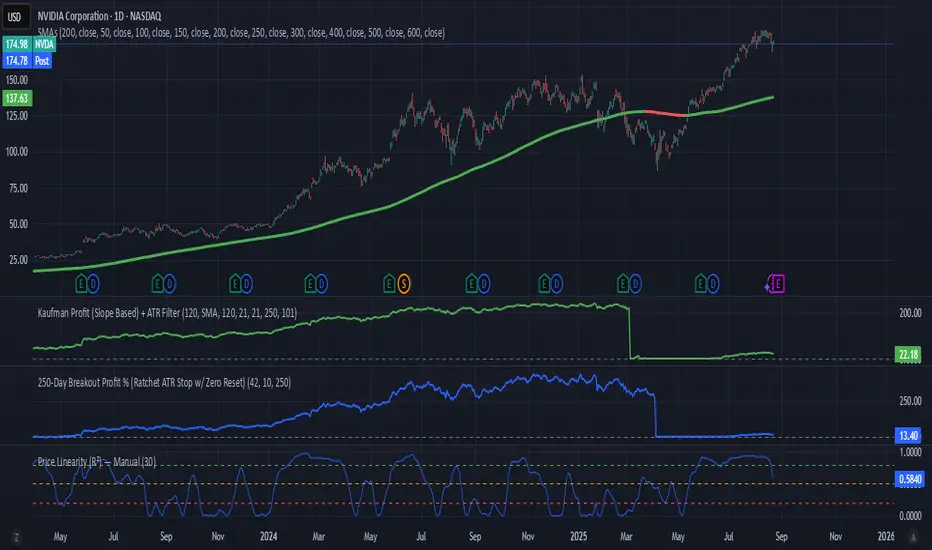Select the August 2024 earnings E marker
This screenshot has width=932, height=550.
[471, 284]
